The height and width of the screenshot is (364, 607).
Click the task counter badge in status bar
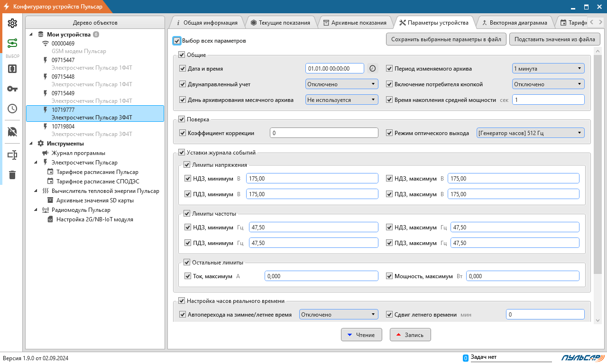pyautogui.click(x=466, y=358)
